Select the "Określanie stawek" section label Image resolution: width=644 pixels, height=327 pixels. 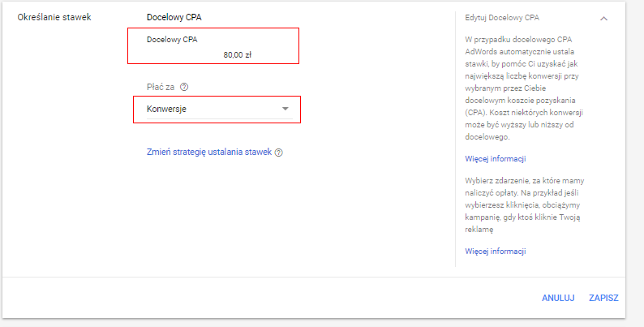(53, 17)
